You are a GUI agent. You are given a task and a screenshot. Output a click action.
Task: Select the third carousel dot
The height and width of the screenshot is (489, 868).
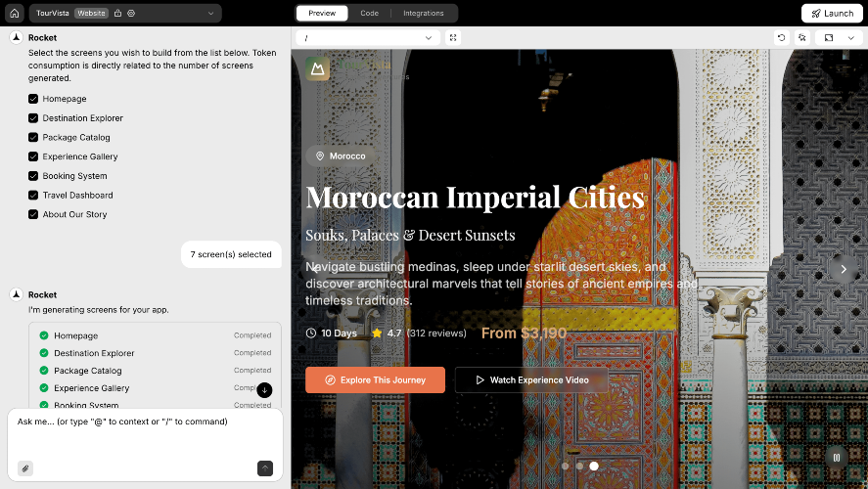(594, 467)
